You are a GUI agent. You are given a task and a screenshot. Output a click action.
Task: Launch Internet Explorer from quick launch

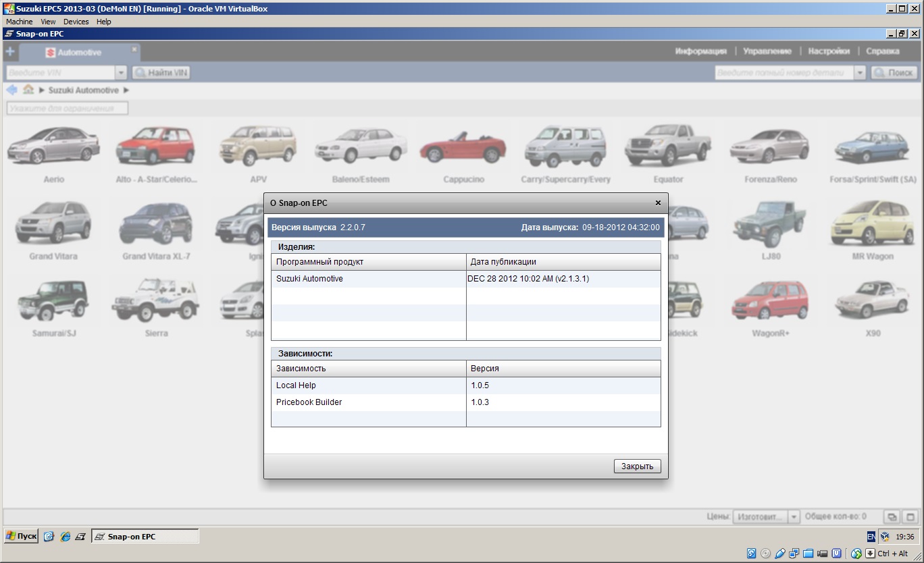(65, 537)
